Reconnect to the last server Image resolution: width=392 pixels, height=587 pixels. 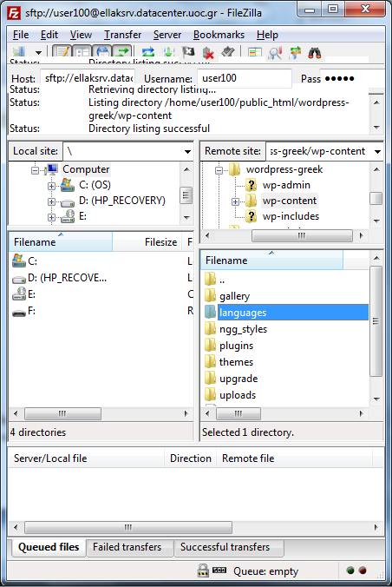click(228, 52)
